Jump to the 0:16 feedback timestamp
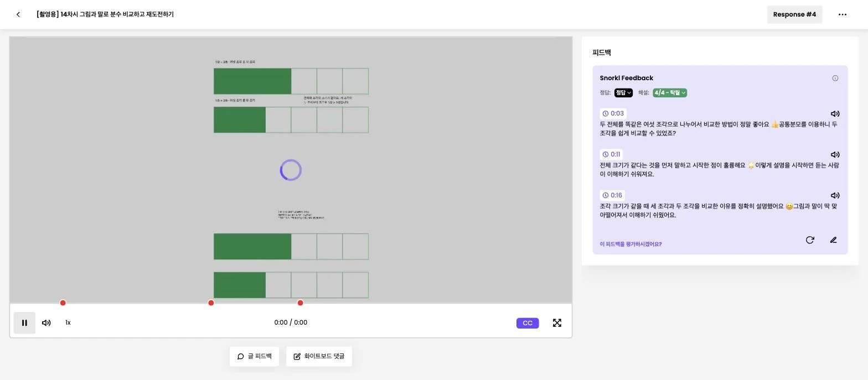This screenshot has width=868, height=380. pos(612,195)
